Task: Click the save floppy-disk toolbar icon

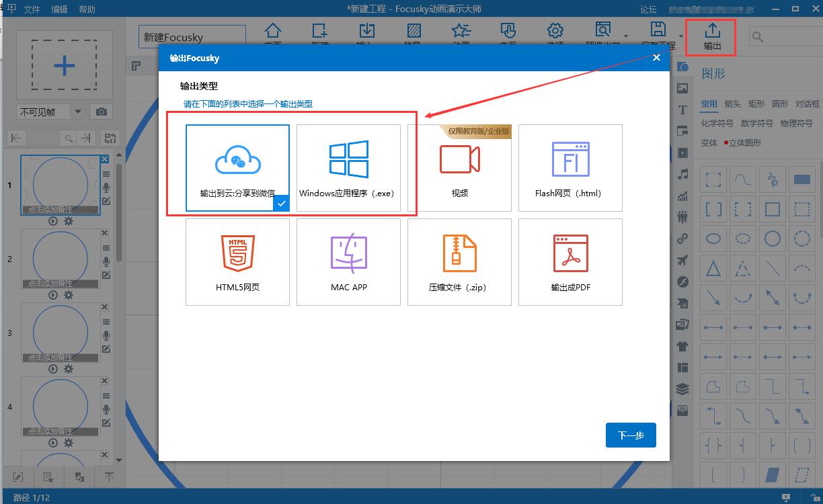Action: (658, 29)
